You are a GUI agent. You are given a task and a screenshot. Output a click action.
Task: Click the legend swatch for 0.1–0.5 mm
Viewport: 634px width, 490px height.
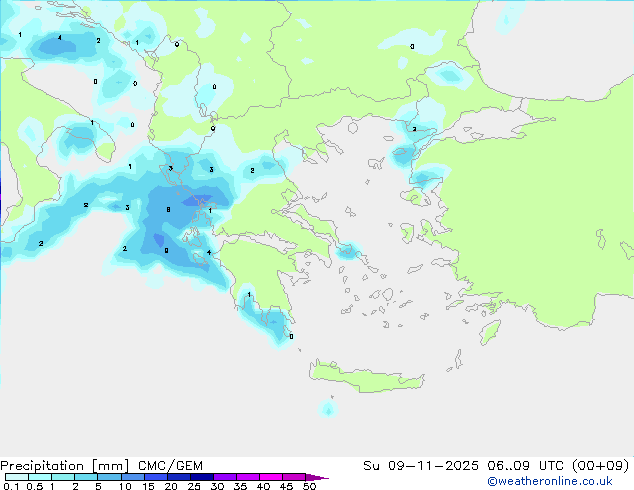coord(17,477)
